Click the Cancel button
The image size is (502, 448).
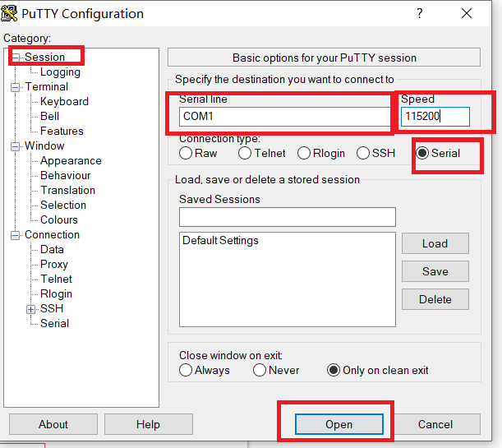435,424
